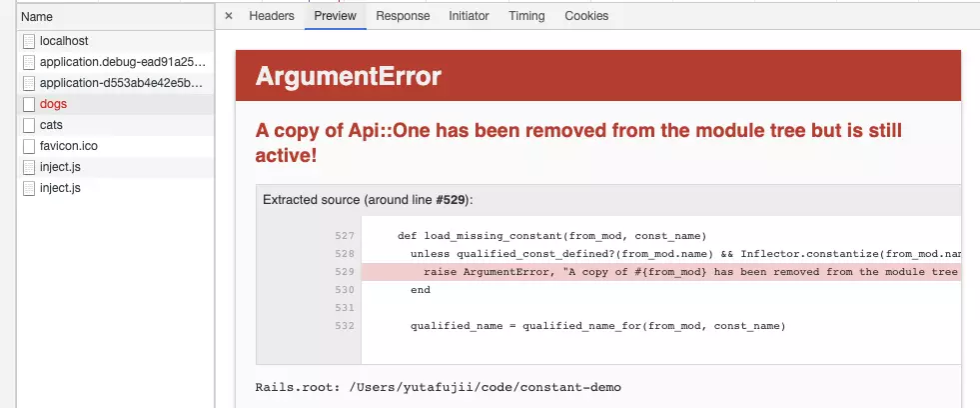Click the first inject.js file icon
The height and width of the screenshot is (408, 980).
point(29,167)
